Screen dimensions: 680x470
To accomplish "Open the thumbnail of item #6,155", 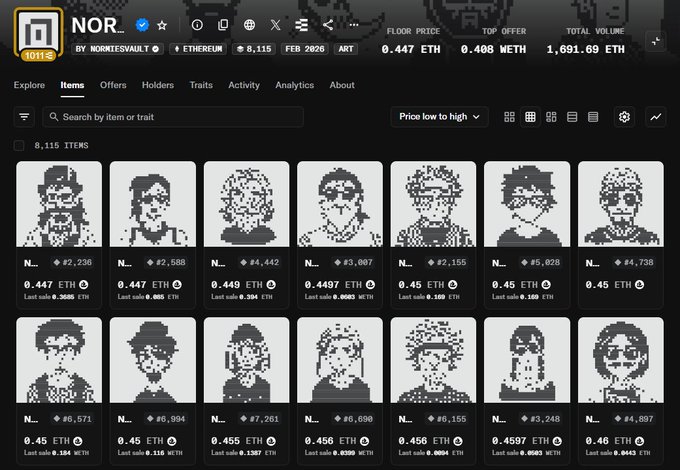I will tap(433, 360).
